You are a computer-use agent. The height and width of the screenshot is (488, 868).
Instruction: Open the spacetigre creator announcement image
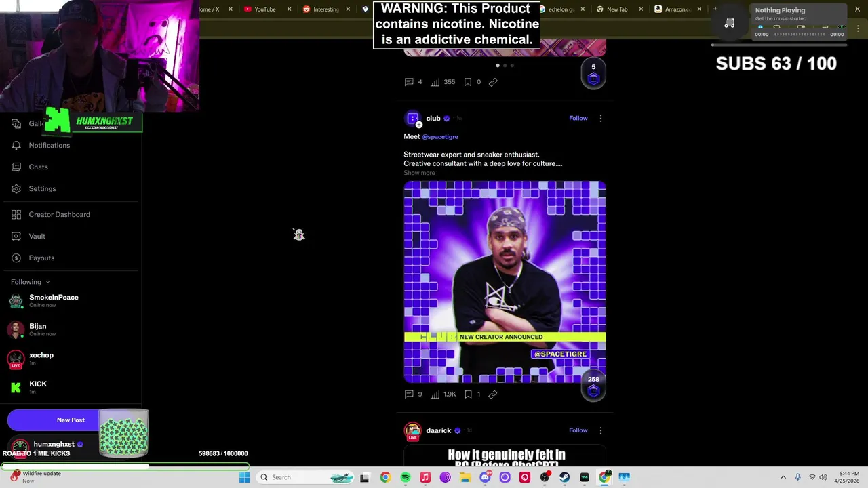tap(505, 282)
